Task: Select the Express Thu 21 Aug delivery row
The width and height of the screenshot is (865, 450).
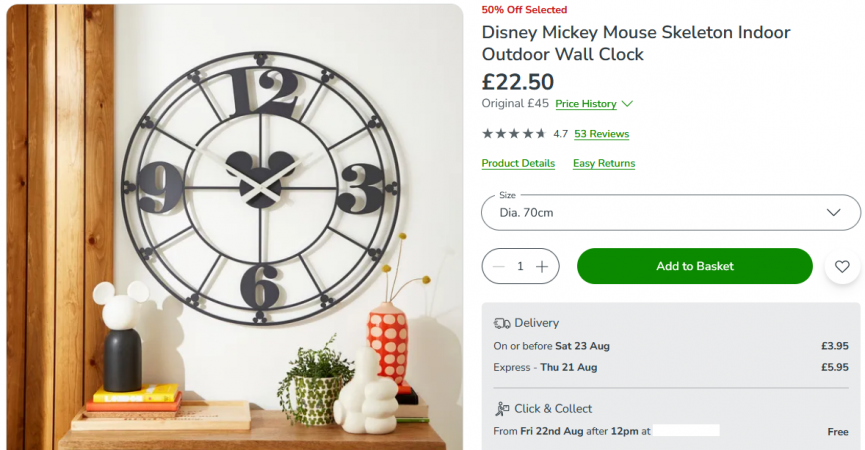Action: click(670, 367)
